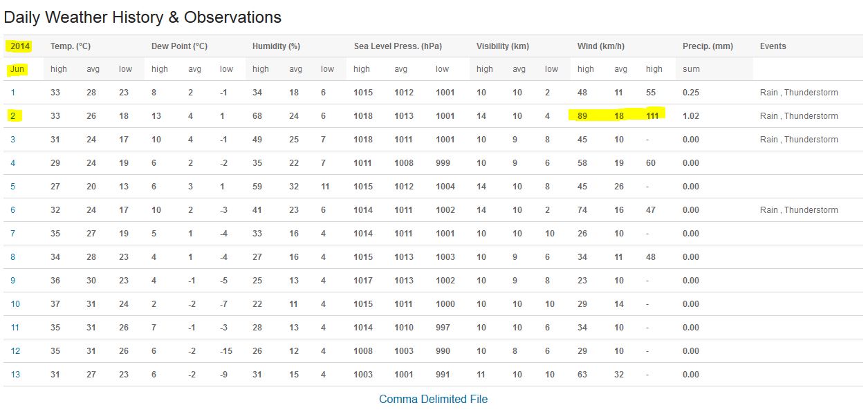Open day 10 weather link
Image resolution: width=868 pixels, height=412 pixels.
(x=15, y=303)
